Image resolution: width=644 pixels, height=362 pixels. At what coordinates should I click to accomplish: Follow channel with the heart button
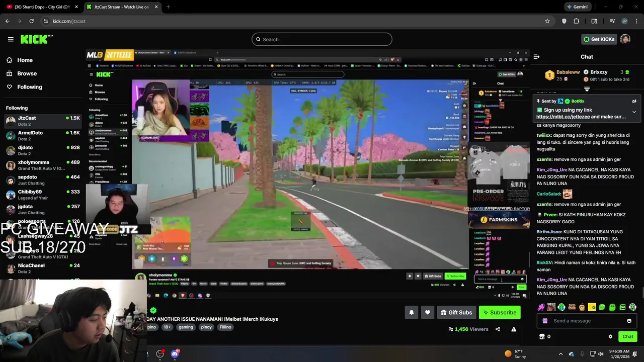(427, 312)
